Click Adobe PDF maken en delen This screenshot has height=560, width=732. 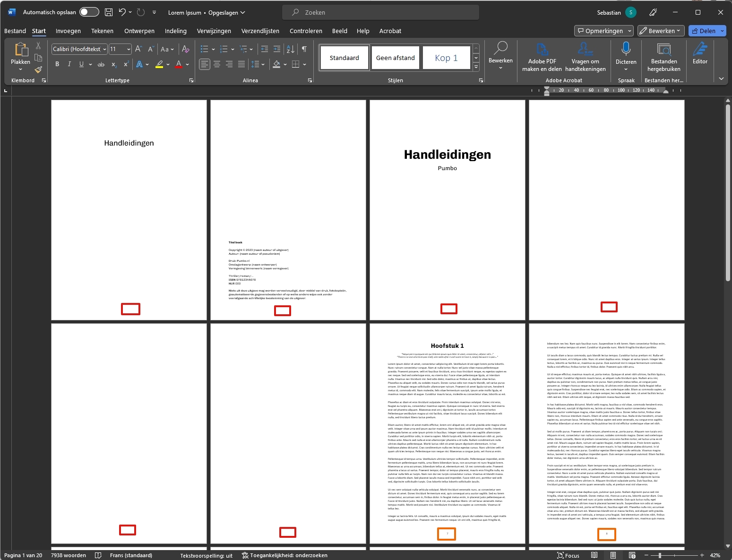click(542, 57)
